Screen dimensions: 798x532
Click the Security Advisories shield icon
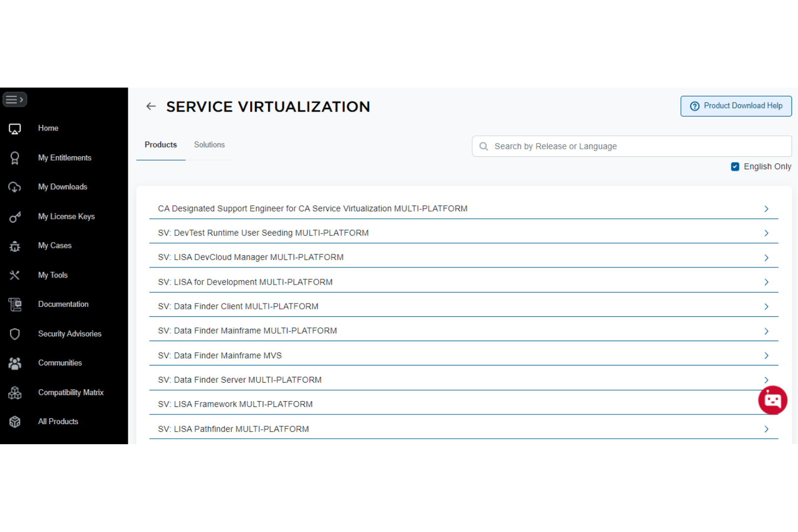(x=15, y=334)
